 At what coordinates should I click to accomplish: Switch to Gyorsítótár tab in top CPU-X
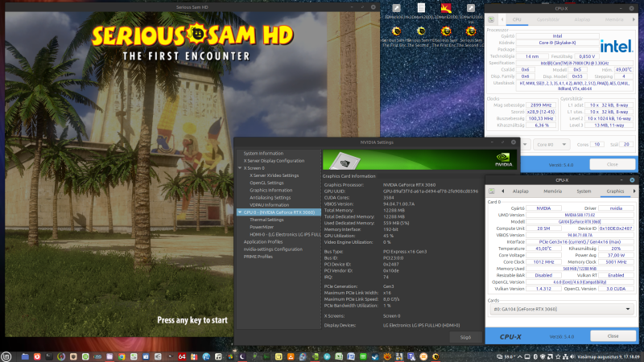548,19
